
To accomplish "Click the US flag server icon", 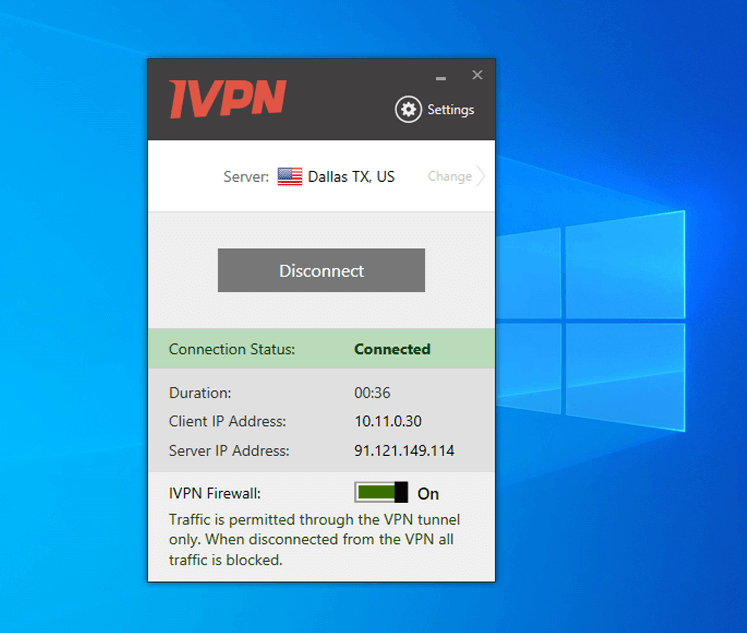I will click(x=290, y=177).
